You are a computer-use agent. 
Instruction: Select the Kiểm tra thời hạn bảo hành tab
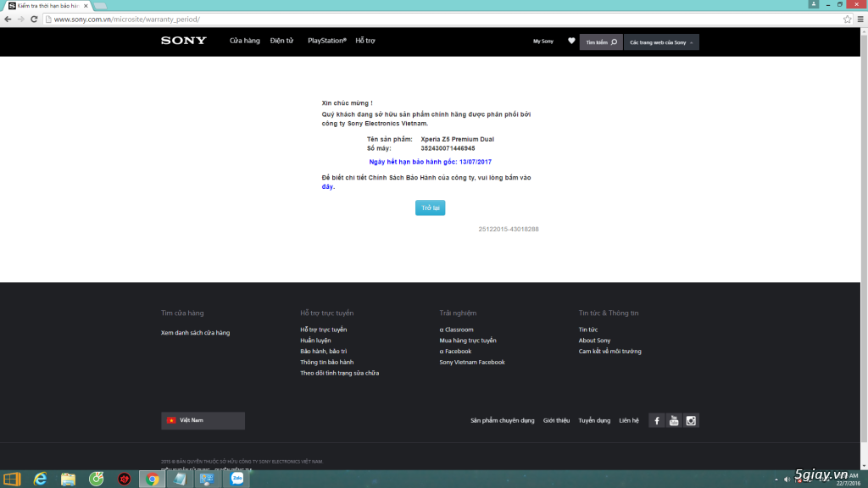(x=47, y=6)
